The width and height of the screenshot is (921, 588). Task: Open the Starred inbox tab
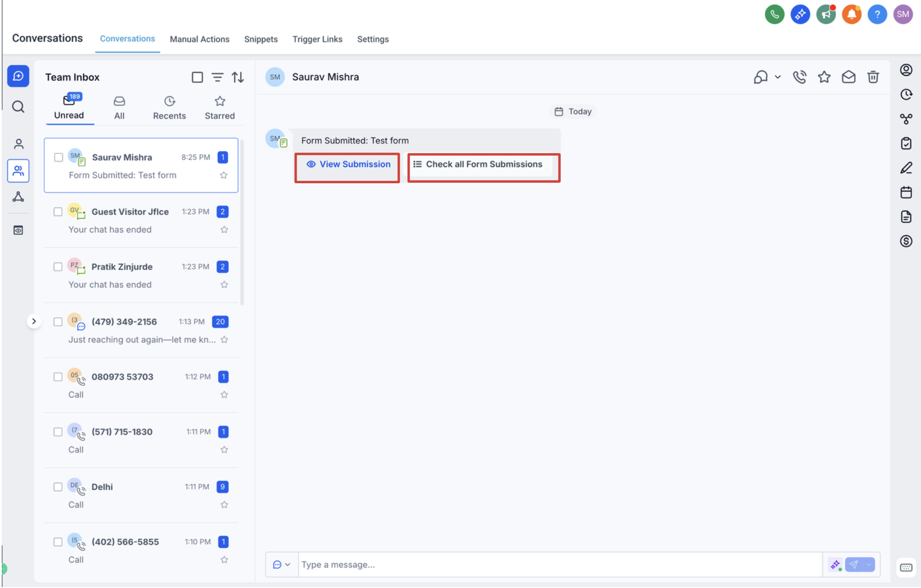point(220,108)
